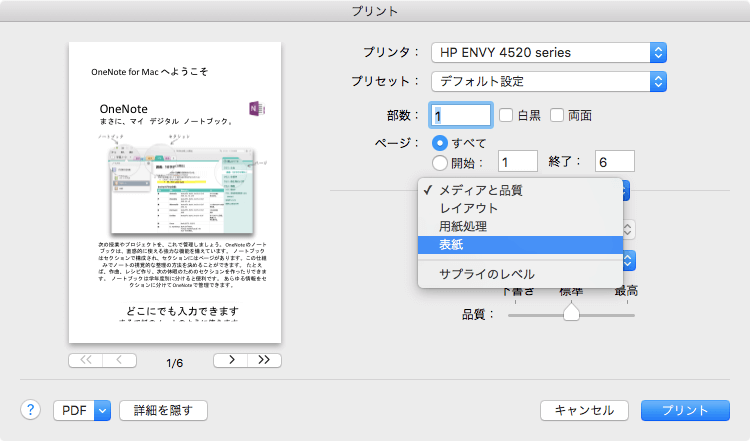Click the キャンセル button
750x441 pixels.
[x=584, y=410]
